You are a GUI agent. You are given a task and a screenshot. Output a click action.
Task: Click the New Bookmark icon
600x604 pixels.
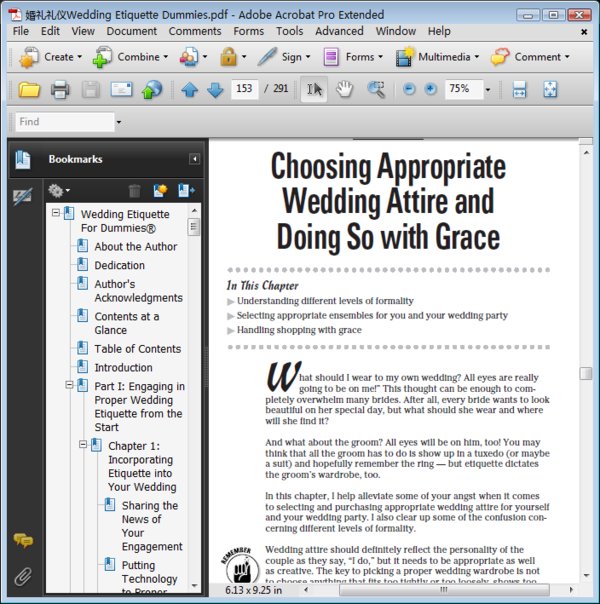point(160,190)
